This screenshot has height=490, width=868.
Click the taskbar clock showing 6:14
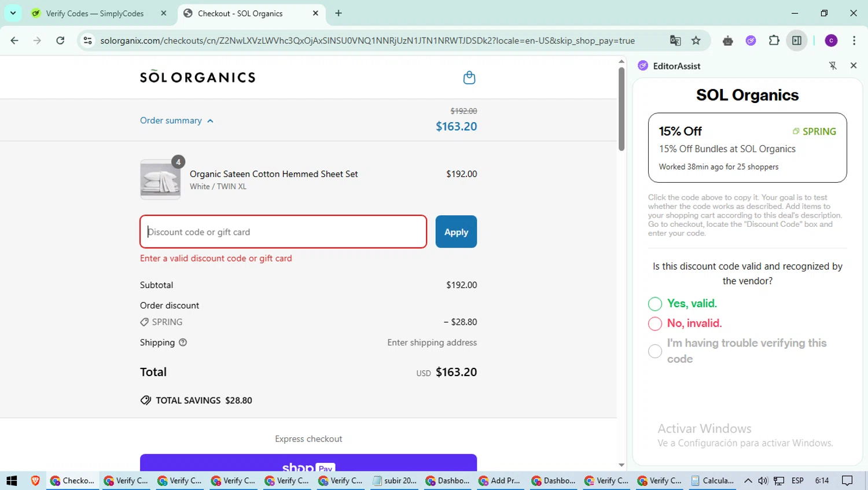pos(822,481)
